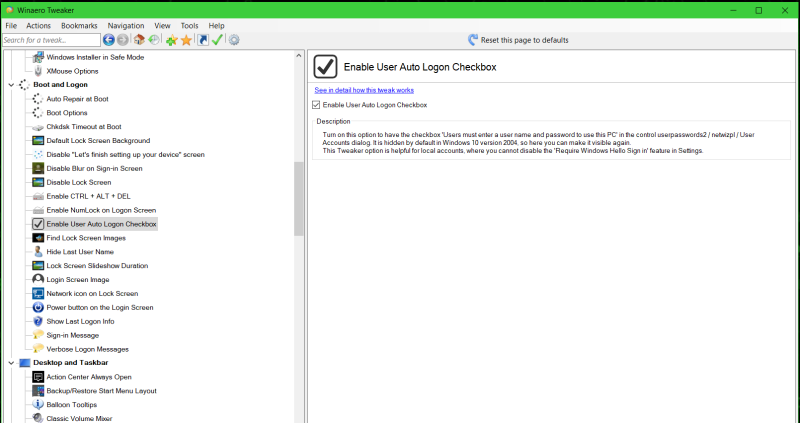The image size is (800, 423).
Task: Select the XMouse Options tweak
Action: coord(72,71)
